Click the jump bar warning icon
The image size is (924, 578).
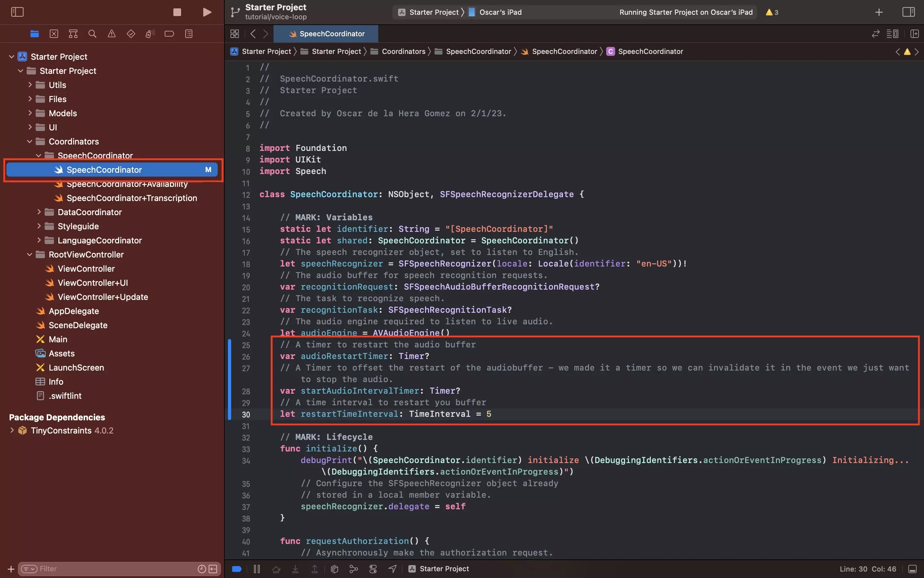click(907, 52)
